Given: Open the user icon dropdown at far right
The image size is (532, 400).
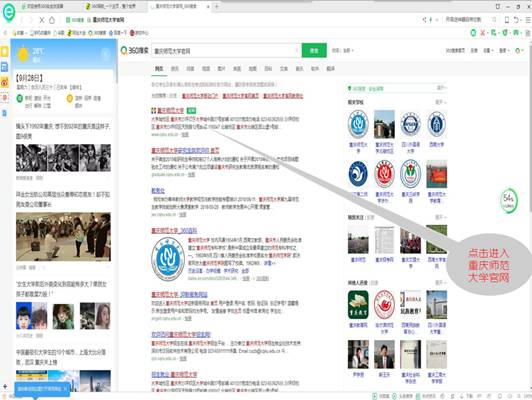Looking at the screenshot, I should click(x=519, y=51).
